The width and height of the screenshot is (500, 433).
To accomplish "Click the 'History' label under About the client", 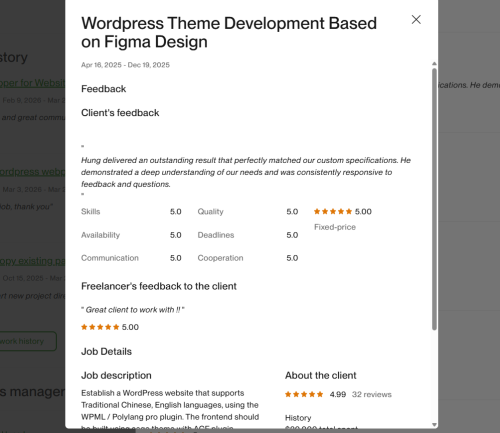I will [x=298, y=418].
